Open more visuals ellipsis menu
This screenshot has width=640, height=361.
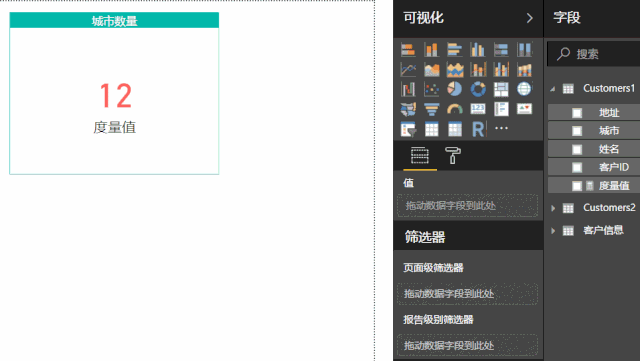pos(501,128)
